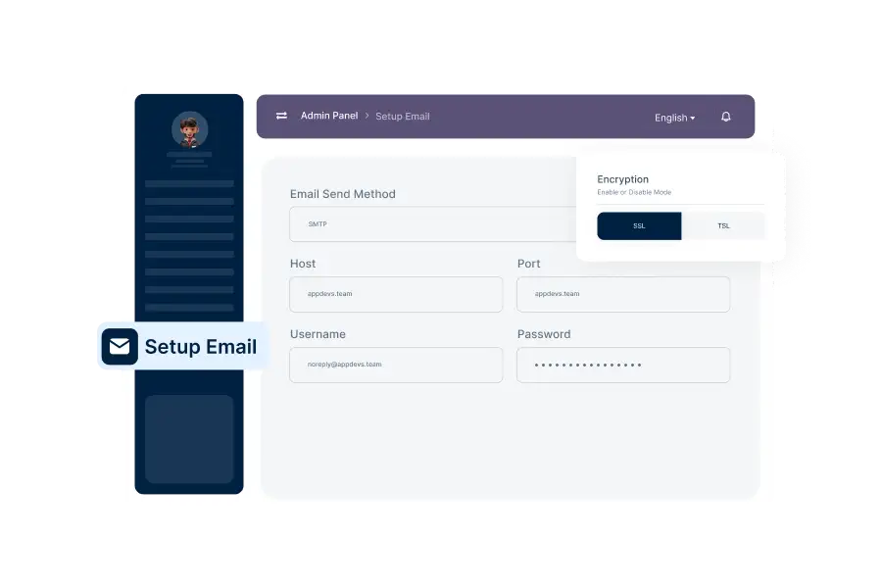Click the breadcrumb chevron after Admin Panel

point(367,116)
